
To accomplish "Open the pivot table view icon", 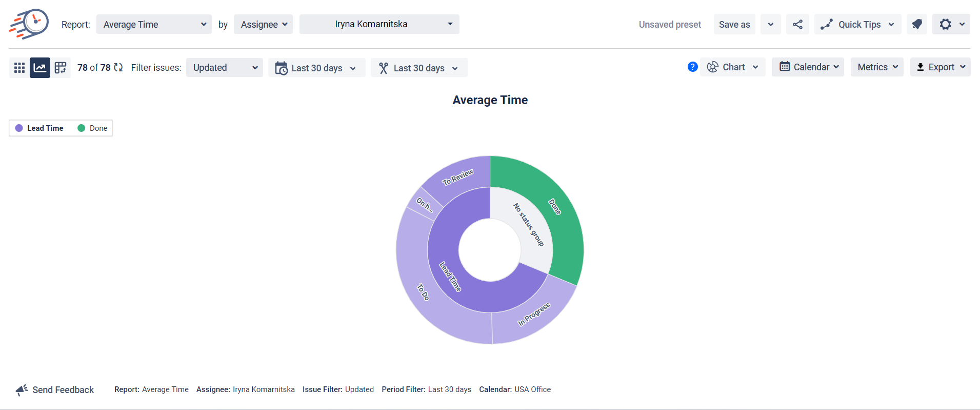I will click(61, 68).
